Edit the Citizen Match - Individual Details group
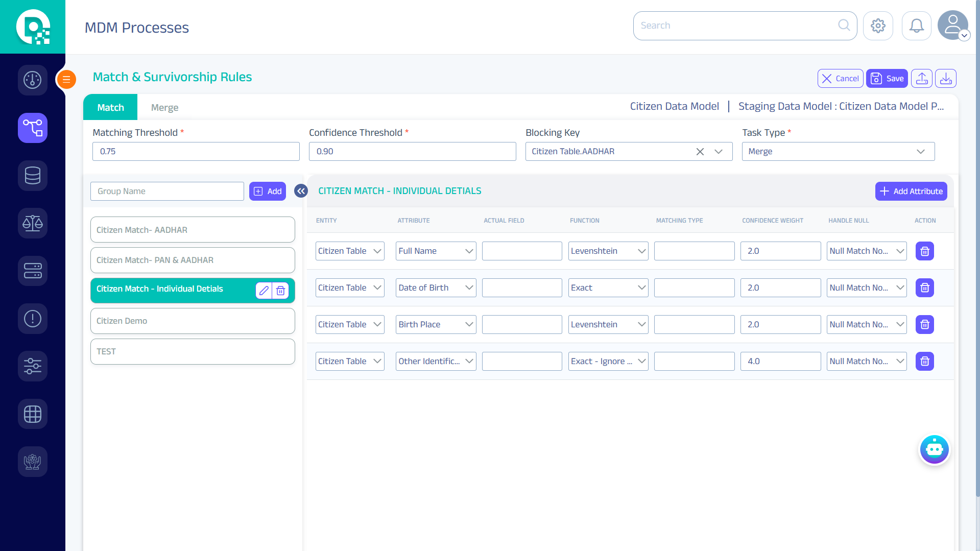 (264, 291)
